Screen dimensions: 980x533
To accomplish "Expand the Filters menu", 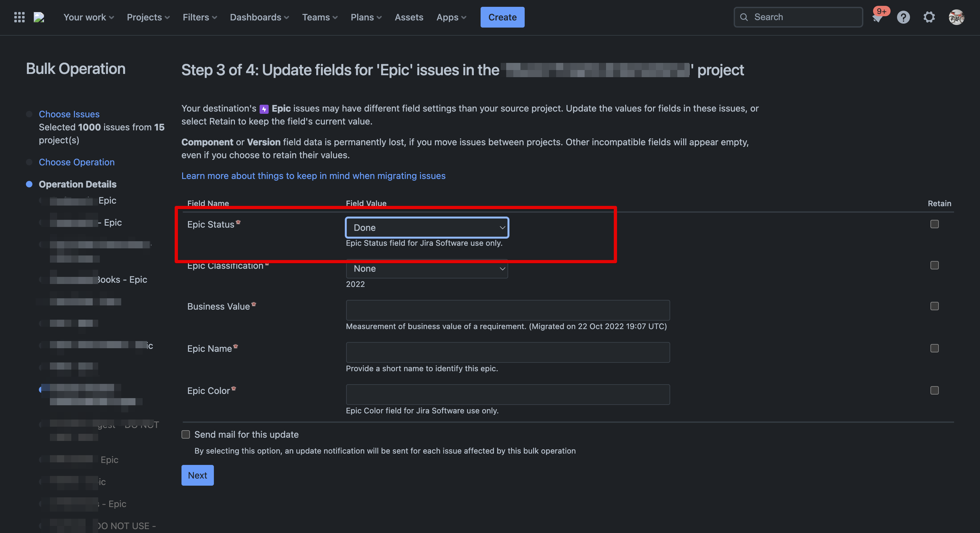I will coord(200,17).
